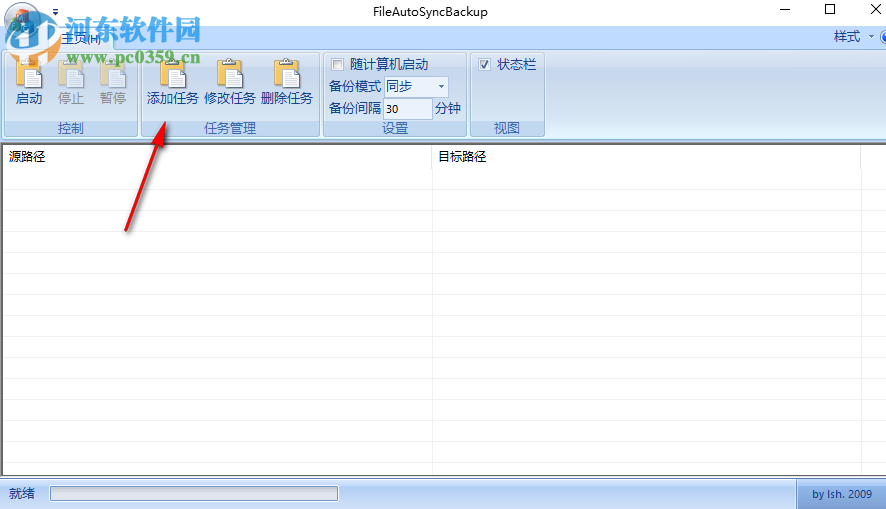
Task: Click the 'by lsh. 2009' status label
Action: (842, 494)
